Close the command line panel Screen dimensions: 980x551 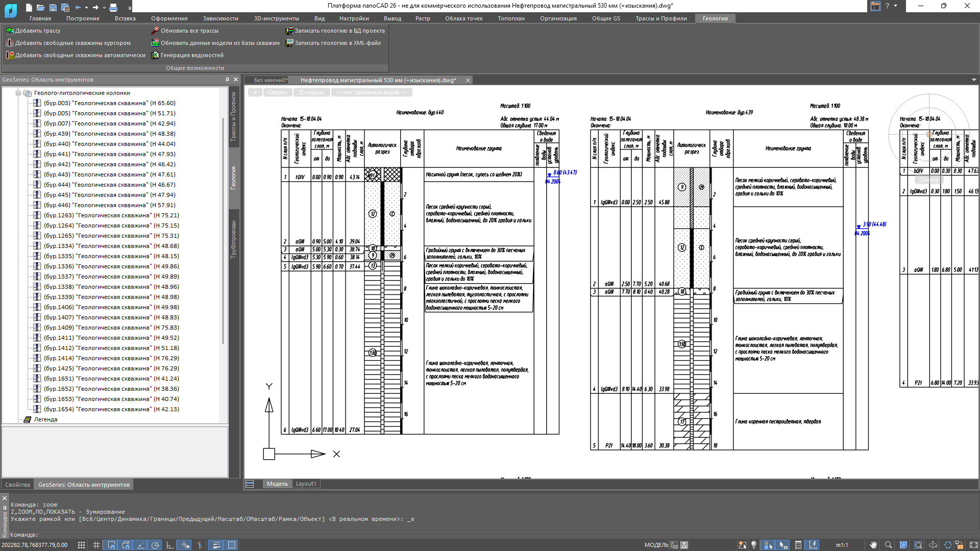click(x=5, y=498)
